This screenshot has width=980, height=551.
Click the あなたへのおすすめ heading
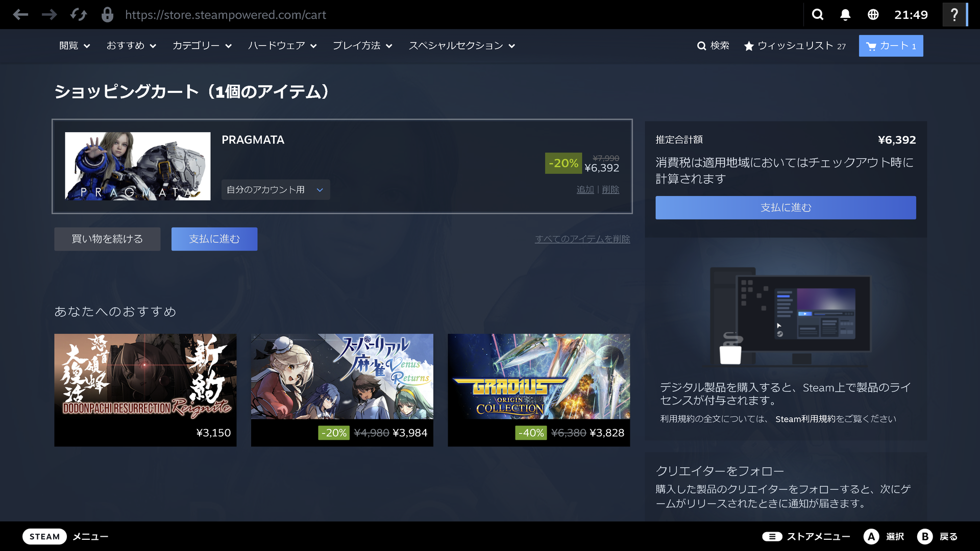tap(115, 312)
